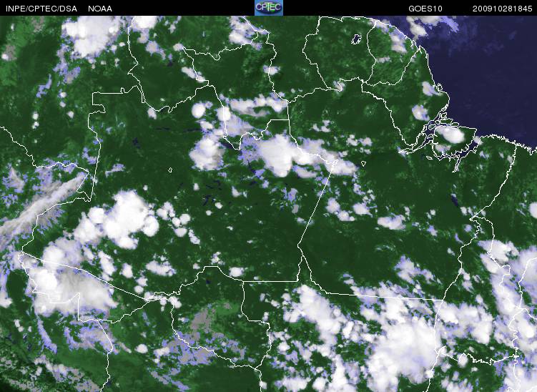Select the INPE/CPTEC/DSA header text

[x=41, y=9]
